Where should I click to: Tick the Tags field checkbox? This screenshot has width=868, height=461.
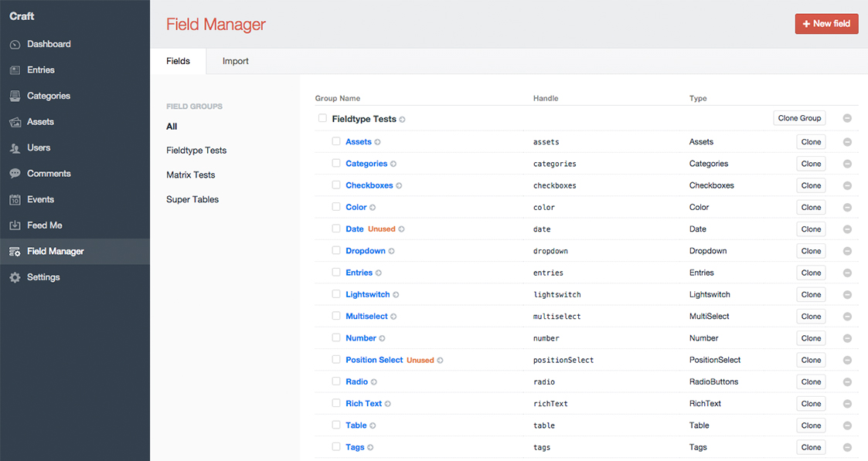click(336, 446)
